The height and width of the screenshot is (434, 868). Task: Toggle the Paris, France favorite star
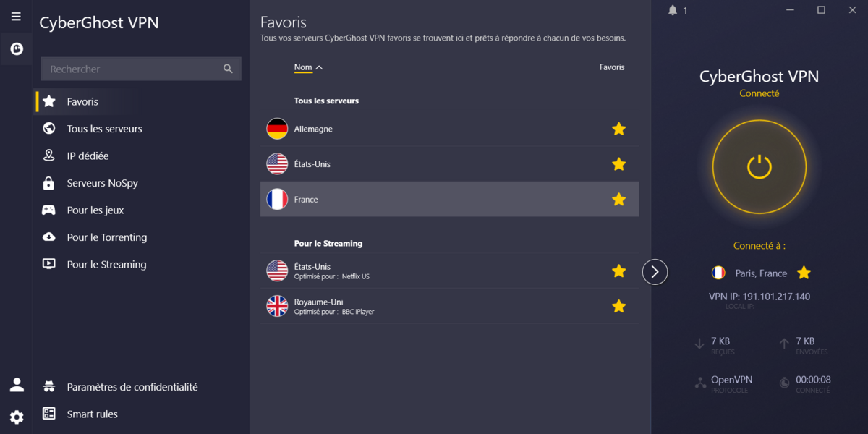pyautogui.click(x=804, y=273)
